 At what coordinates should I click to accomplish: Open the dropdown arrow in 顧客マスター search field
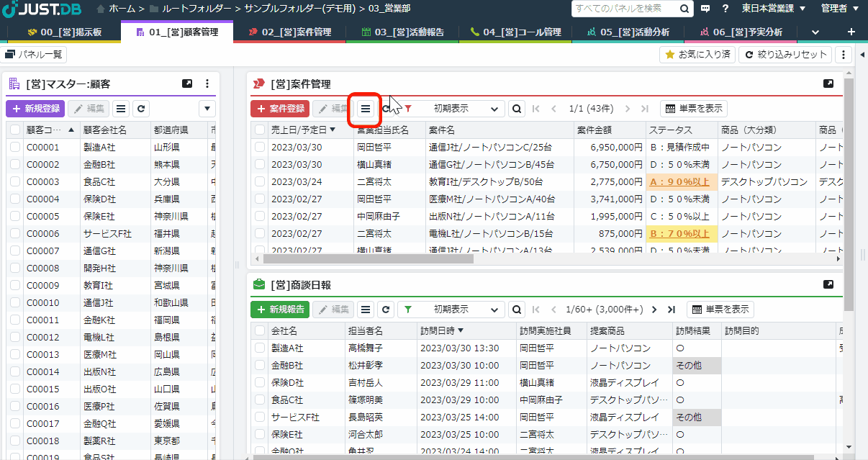click(x=208, y=109)
